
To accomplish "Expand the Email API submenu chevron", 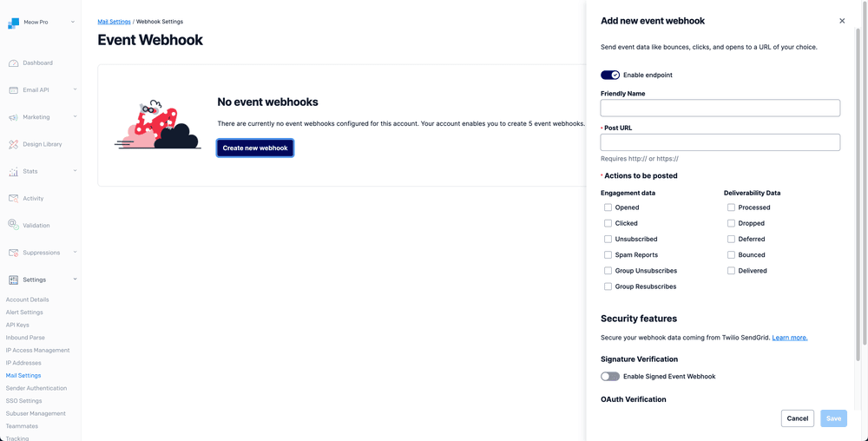I will pos(76,89).
